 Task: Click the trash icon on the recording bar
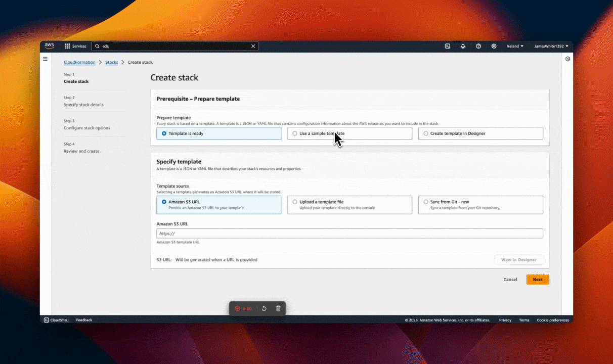click(278, 308)
